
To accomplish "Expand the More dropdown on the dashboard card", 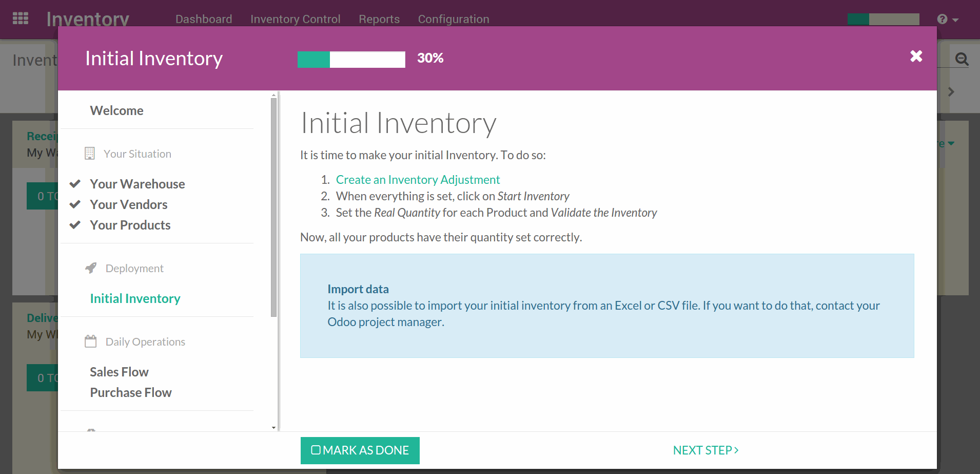I will pyautogui.click(x=952, y=144).
